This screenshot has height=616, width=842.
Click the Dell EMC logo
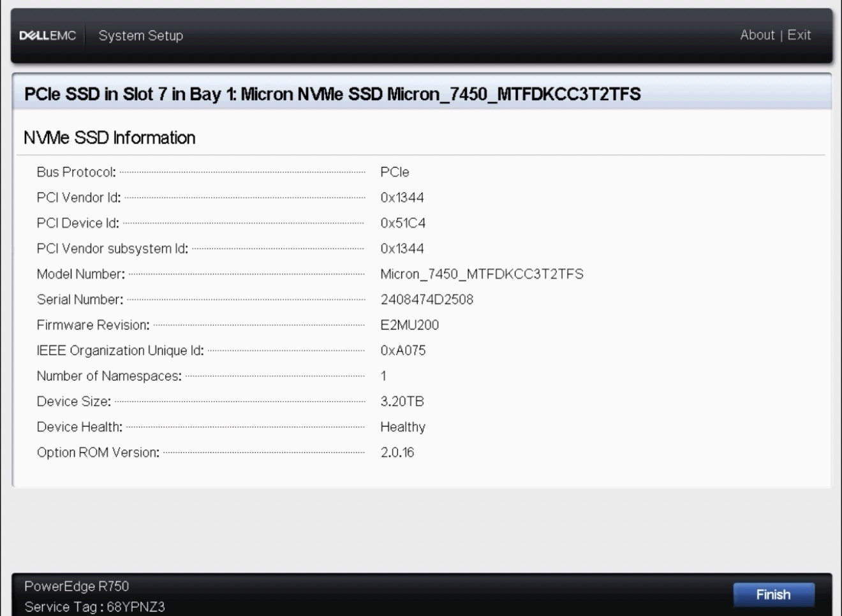click(48, 36)
